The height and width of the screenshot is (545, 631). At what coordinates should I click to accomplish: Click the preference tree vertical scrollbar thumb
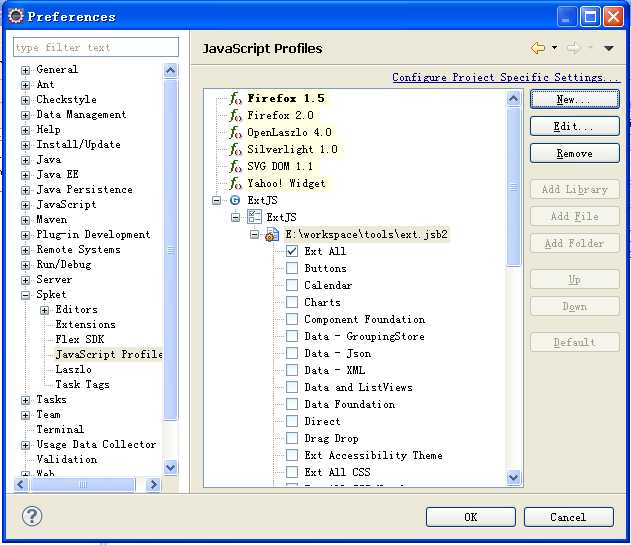coord(170,250)
